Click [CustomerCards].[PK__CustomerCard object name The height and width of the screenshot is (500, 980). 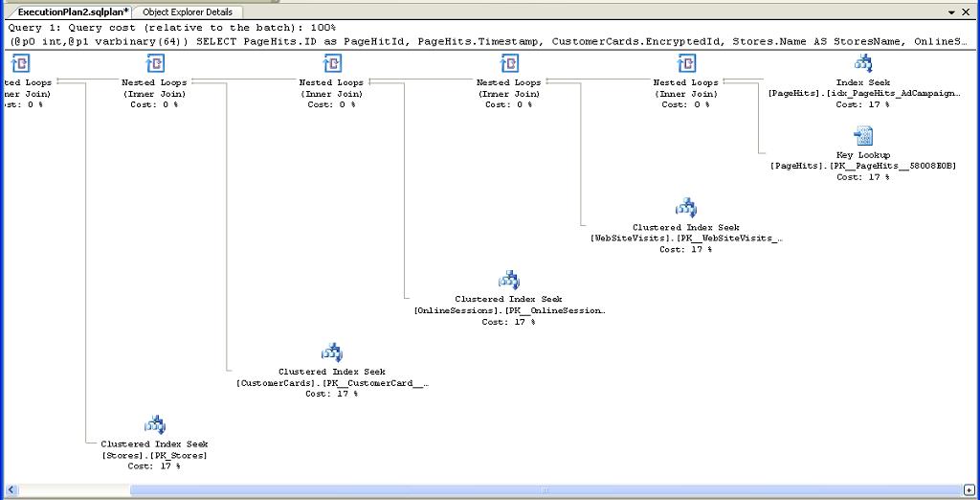pyautogui.click(x=332, y=383)
